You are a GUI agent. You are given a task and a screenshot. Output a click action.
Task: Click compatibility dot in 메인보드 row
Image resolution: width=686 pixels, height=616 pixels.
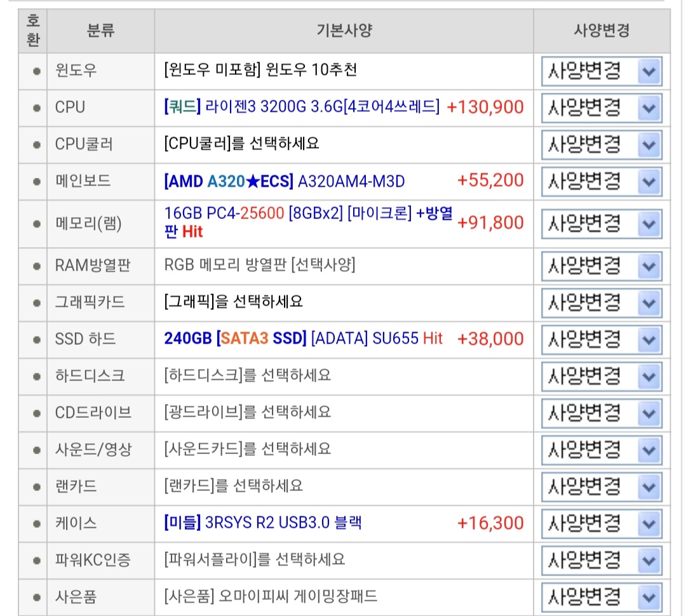tap(37, 182)
